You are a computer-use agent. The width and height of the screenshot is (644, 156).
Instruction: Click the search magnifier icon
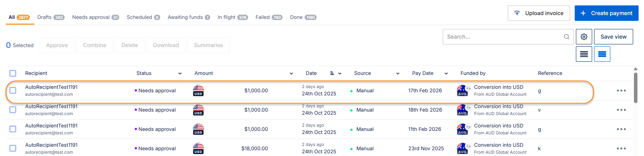click(x=566, y=37)
